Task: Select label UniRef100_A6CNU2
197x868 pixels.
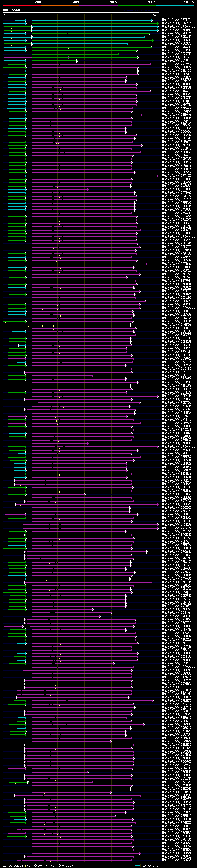Action: tap(177, 772)
